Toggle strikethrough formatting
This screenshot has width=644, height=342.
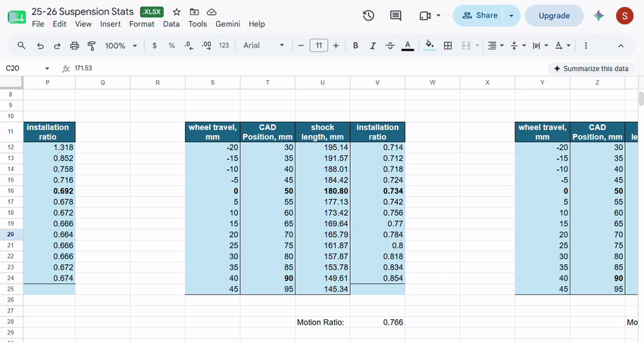tap(390, 45)
